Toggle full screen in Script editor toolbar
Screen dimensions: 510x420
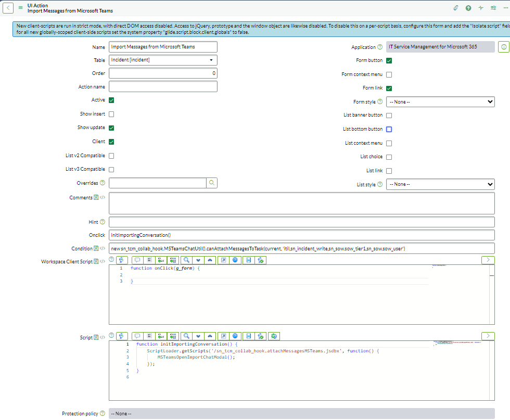[x=223, y=336]
